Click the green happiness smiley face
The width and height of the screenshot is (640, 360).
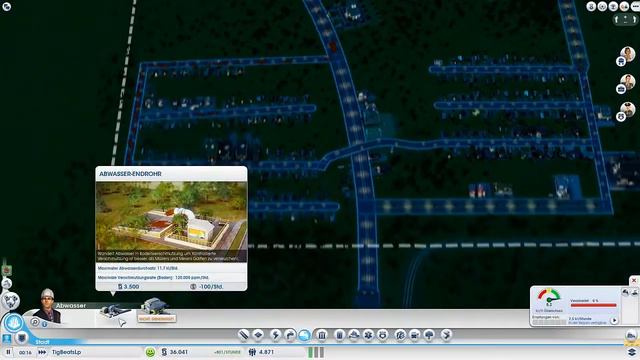click(x=150, y=352)
